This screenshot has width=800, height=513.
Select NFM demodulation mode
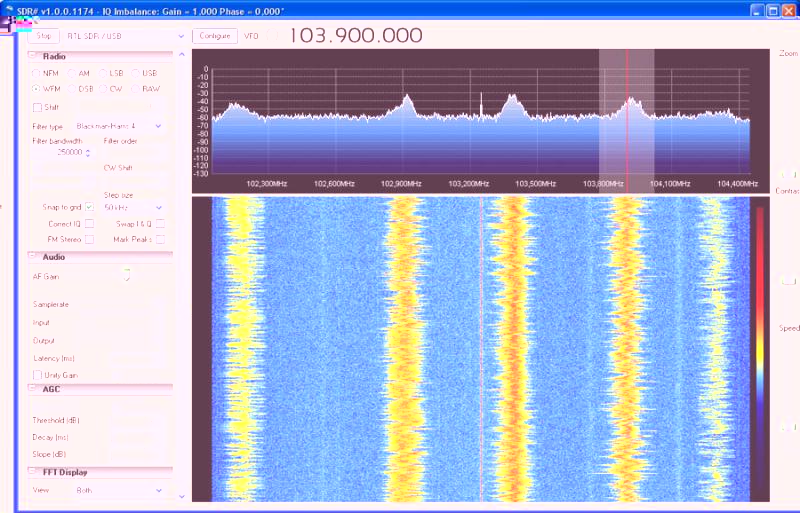point(37,73)
